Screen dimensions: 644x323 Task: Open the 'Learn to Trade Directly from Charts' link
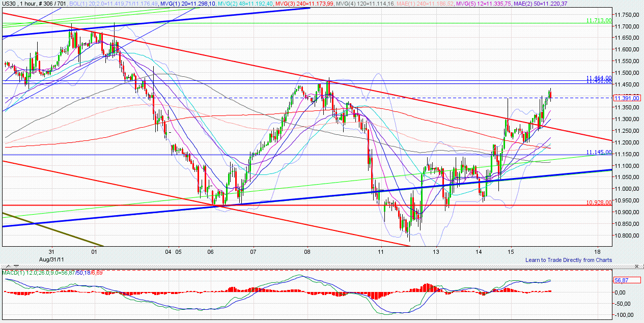569,260
